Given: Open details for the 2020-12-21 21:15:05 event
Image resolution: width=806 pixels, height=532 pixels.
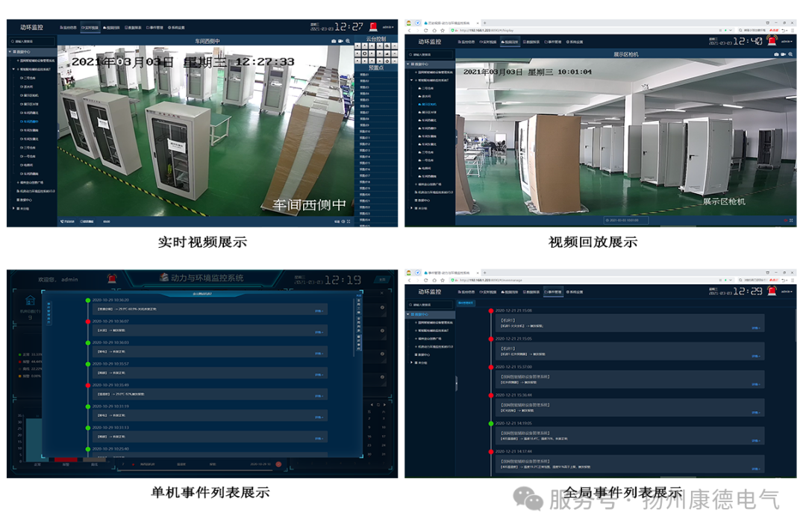Looking at the screenshot, I should pos(755,356).
